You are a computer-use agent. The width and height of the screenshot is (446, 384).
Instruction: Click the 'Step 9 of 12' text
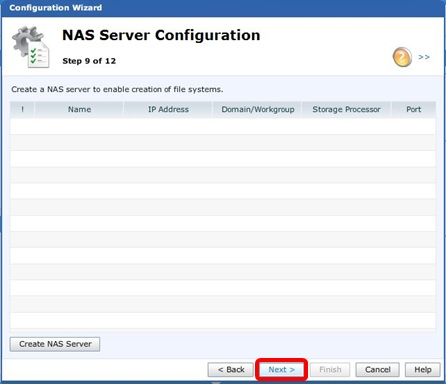(x=89, y=61)
